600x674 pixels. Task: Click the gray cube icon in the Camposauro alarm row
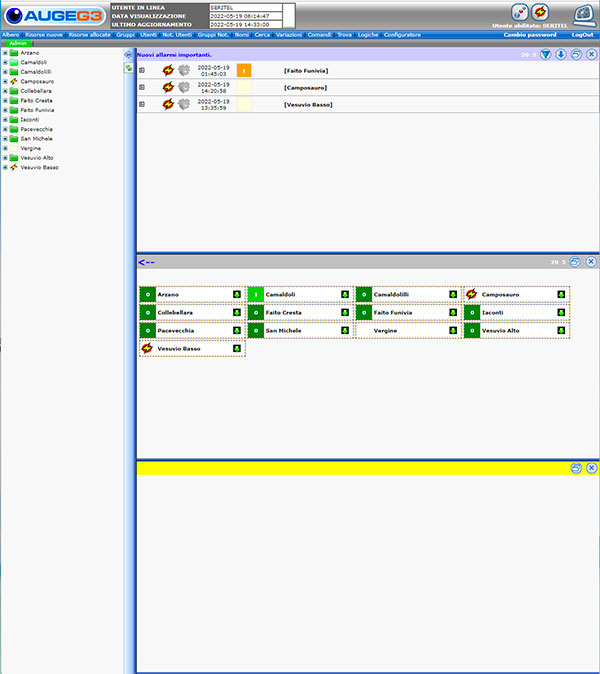(x=184, y=88)
